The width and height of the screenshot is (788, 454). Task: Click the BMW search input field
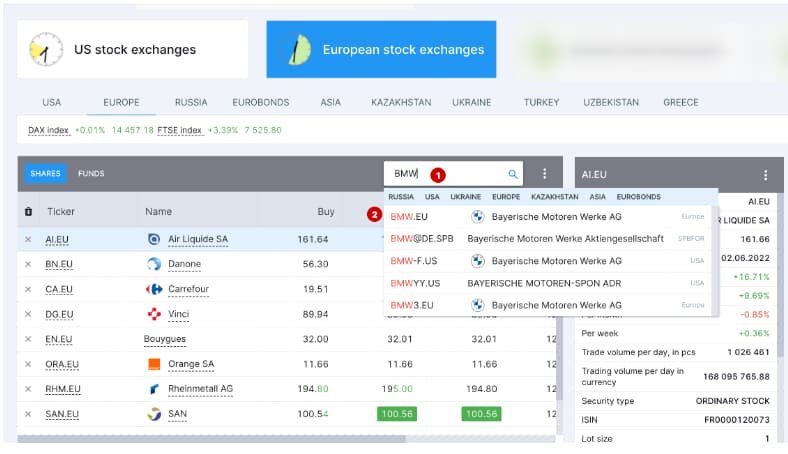pos(452,174)
